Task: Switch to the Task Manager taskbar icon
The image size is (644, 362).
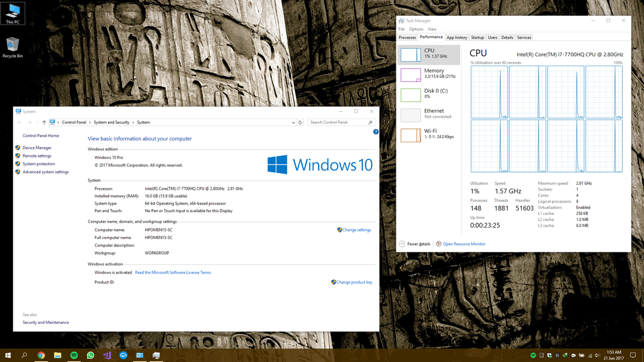Action: click(x=156, y=355)
